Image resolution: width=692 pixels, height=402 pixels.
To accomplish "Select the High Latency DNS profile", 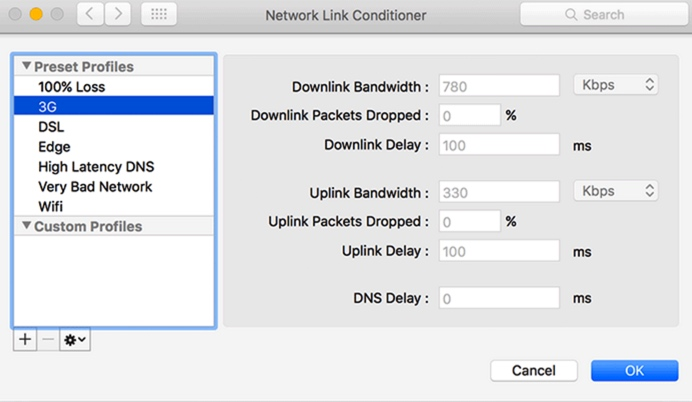I will pyautogui.click(x=114, y=166).
